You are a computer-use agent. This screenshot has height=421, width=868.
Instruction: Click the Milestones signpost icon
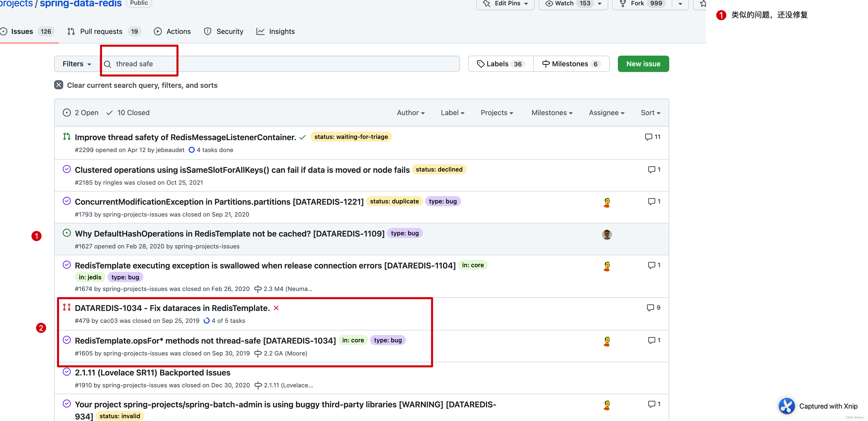tap(546, 64)
